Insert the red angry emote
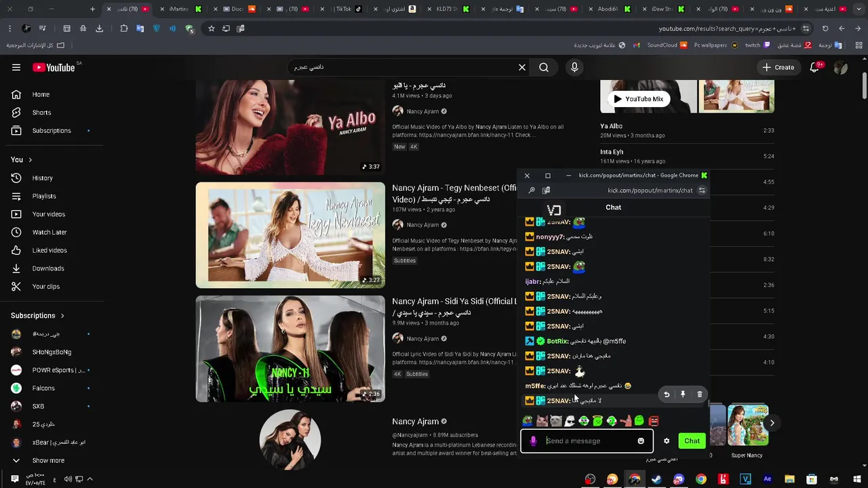The width and height of the screenshot is (868, 488). [654, 422]
